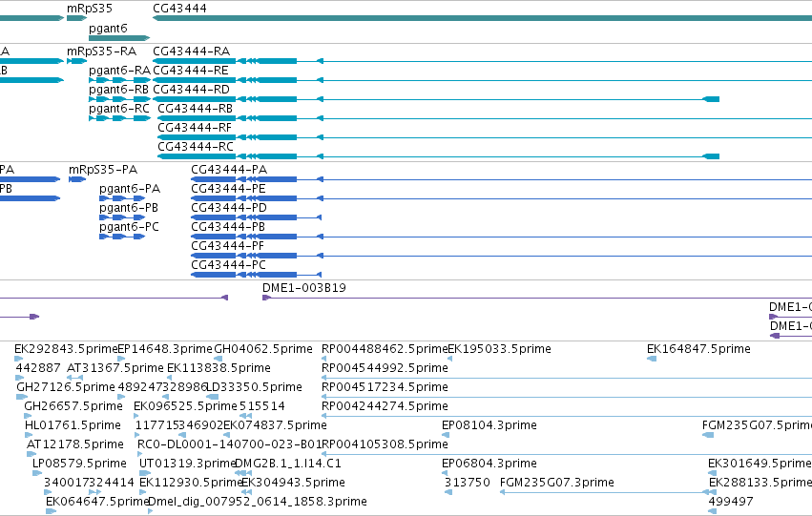Select transcript pgant6-RC
812x516 pixels.
pos(119,109)
